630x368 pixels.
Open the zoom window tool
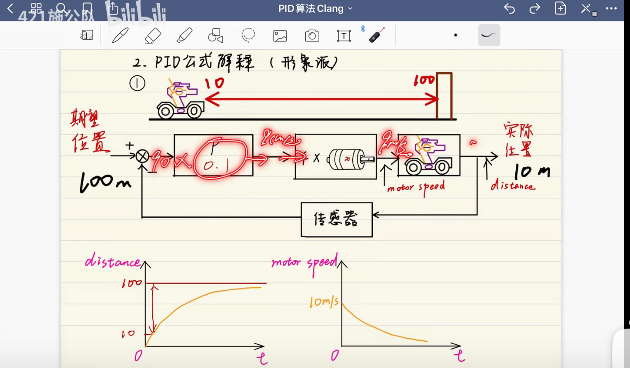(86, 35)
